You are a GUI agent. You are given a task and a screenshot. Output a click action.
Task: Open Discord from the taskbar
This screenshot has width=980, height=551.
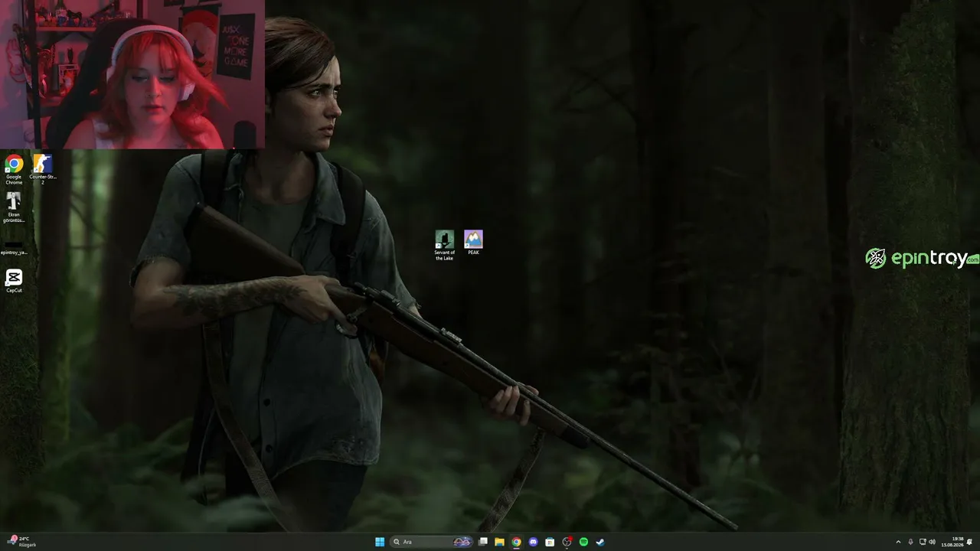click(x=534, y=542)
